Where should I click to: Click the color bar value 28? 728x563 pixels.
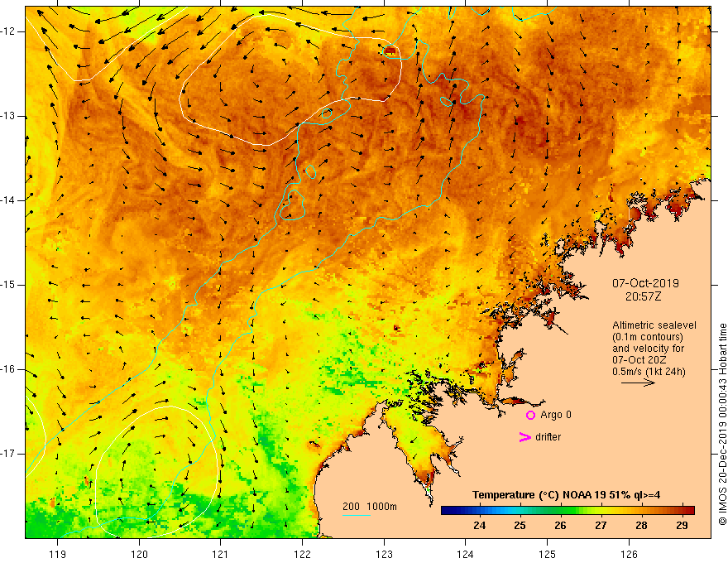tap(641, 526)
